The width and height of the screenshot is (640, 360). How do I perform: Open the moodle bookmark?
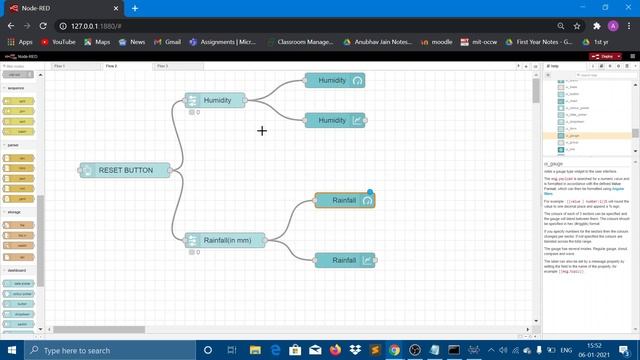coord(436,42)
